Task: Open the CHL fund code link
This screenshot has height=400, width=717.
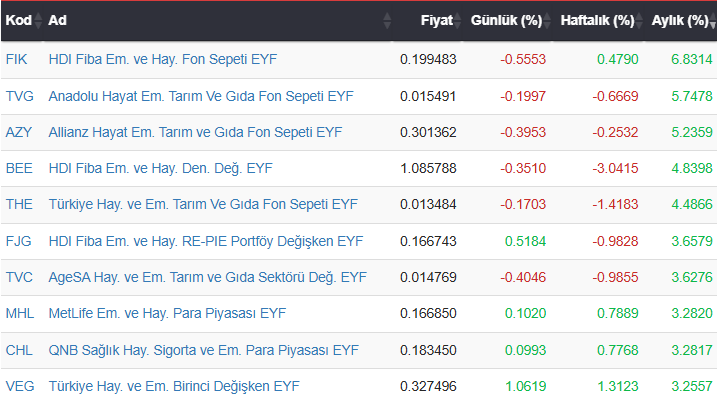Action: (19, 351)
